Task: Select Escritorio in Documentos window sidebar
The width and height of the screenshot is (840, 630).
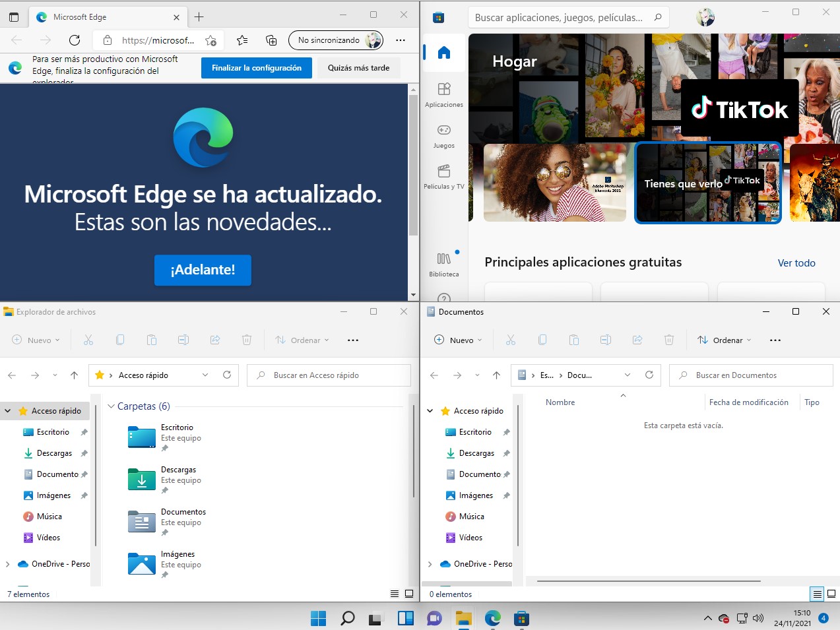Action: 475,432
